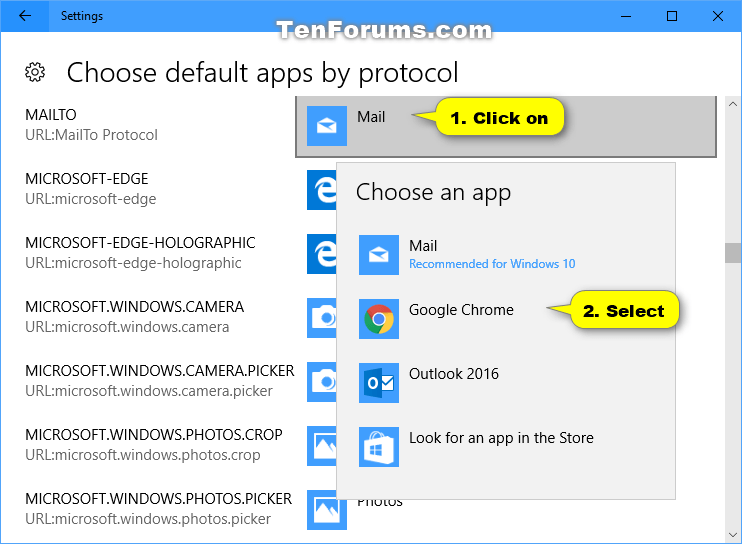
Task: Click the MICROSOFT-EDGE protocol label
Action: click(87, 179)
